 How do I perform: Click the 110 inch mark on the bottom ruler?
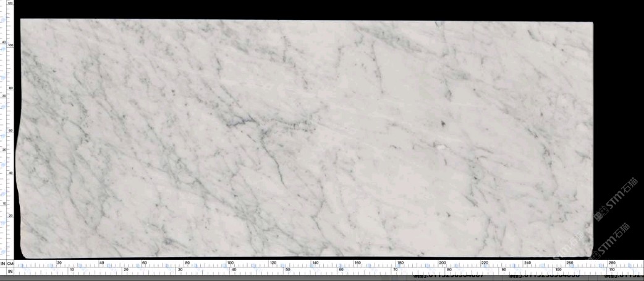click(x=611, y=269)
